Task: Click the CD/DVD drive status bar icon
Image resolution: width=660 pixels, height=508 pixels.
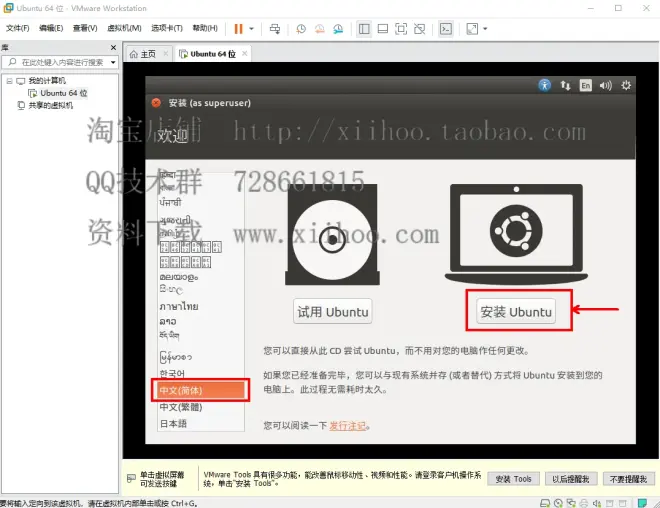Action: [x=558, y=503]
